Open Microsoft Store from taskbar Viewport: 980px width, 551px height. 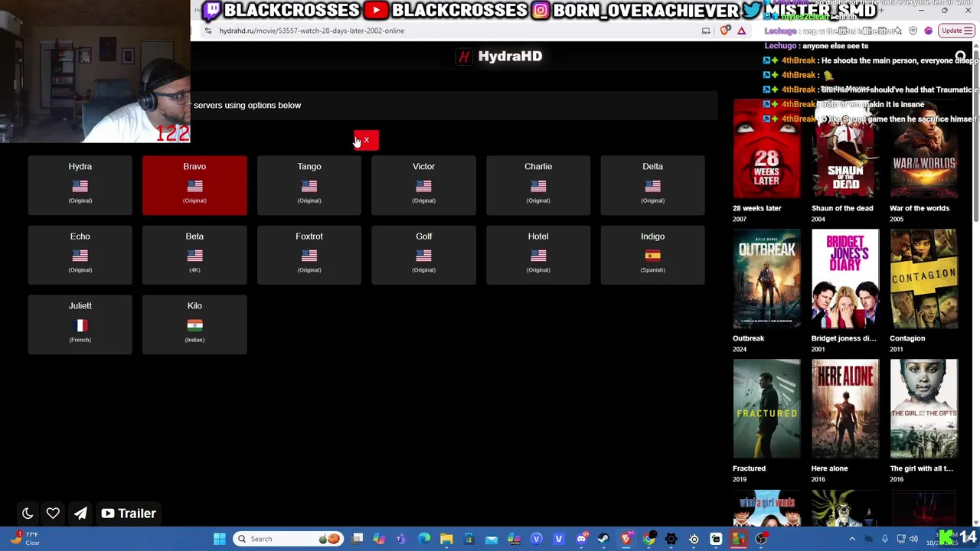tap(469, 539)
